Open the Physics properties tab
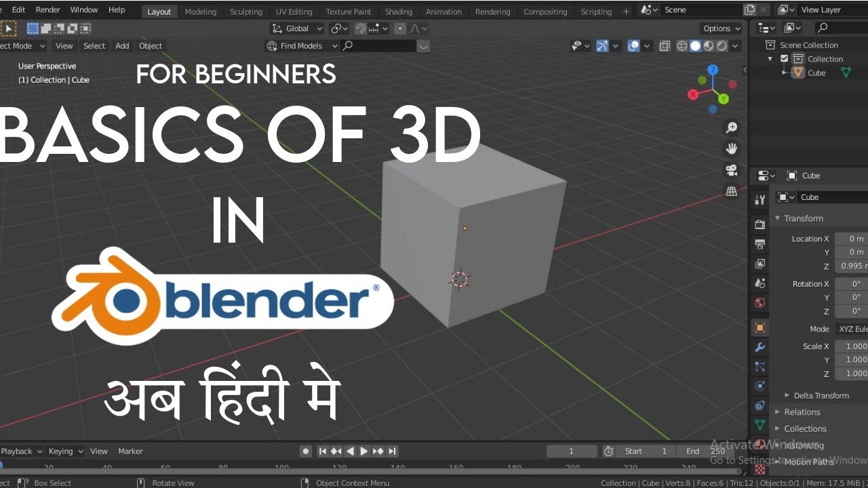This screenshot has height=488, width=868. [760, 386]
